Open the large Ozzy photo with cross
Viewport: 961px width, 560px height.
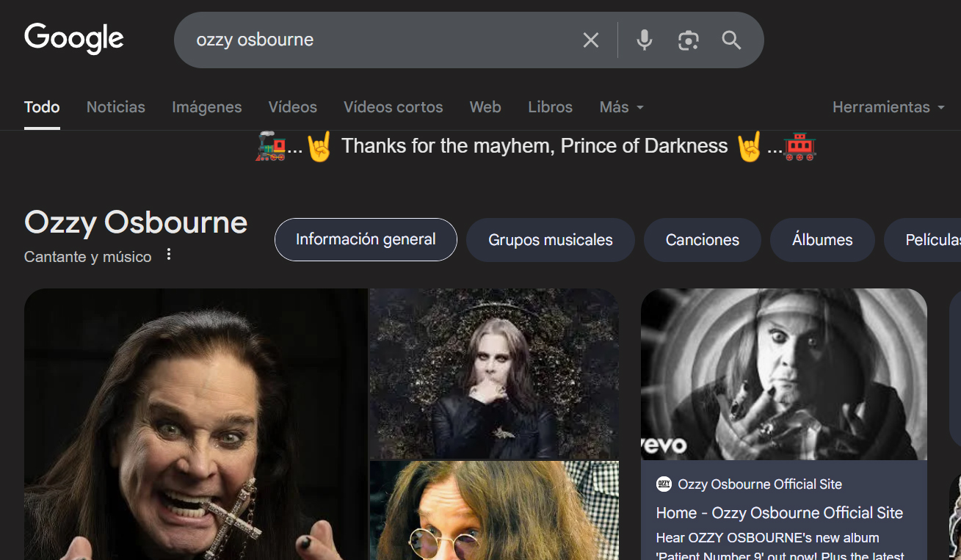(x=195, y=424)
